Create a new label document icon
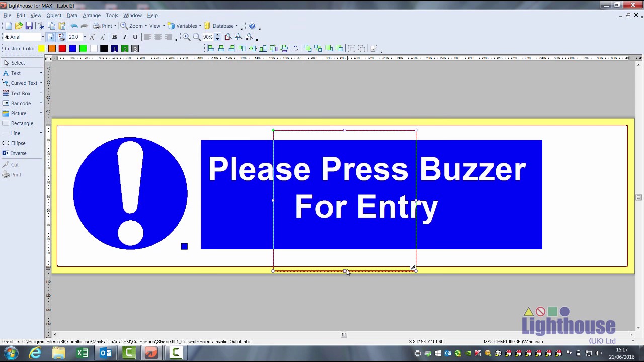The width and height of the screenshot is (644, 362). point(9,26)
